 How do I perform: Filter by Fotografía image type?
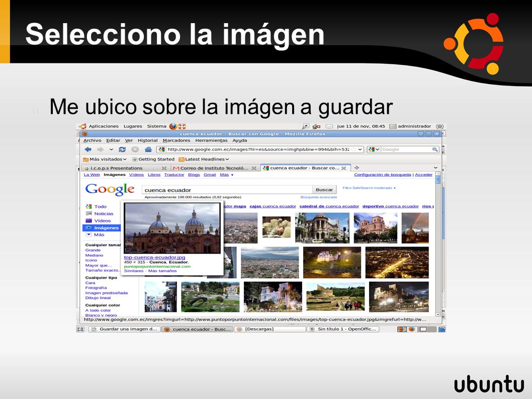(x=96, y=288)
